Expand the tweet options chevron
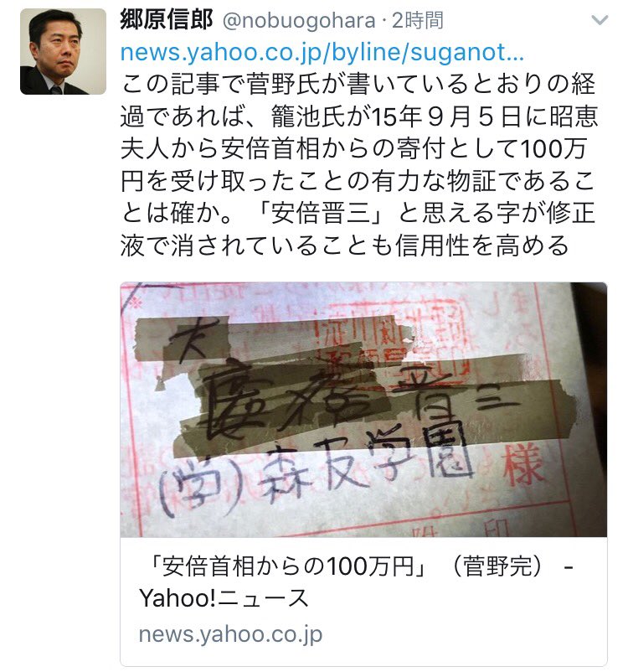Image resolution: width=628 pixels, height=672 pixels. click(x=600, y=20)
